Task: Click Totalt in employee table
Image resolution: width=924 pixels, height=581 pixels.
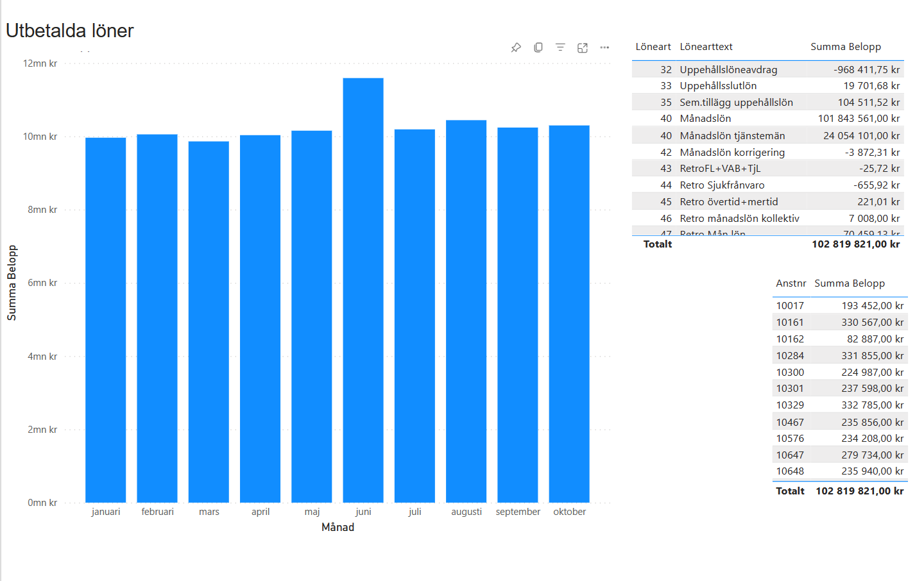Action: [x=790, y=491]
